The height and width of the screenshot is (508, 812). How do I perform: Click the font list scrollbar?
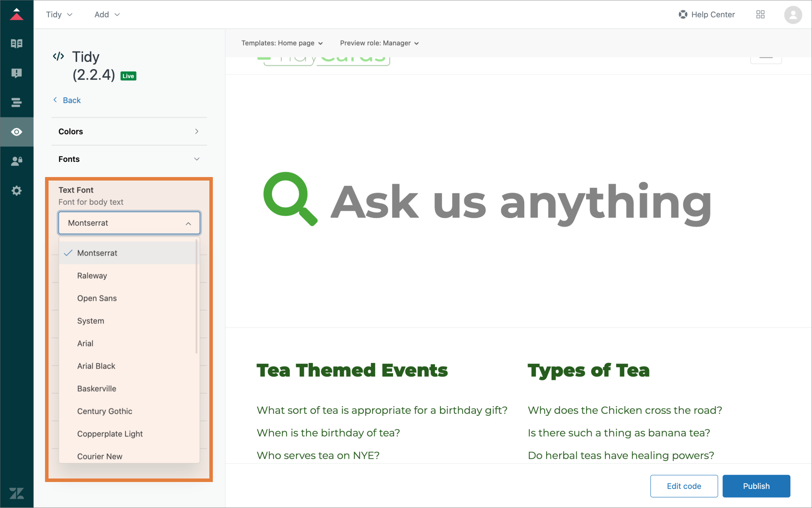(x=196, y=296)
